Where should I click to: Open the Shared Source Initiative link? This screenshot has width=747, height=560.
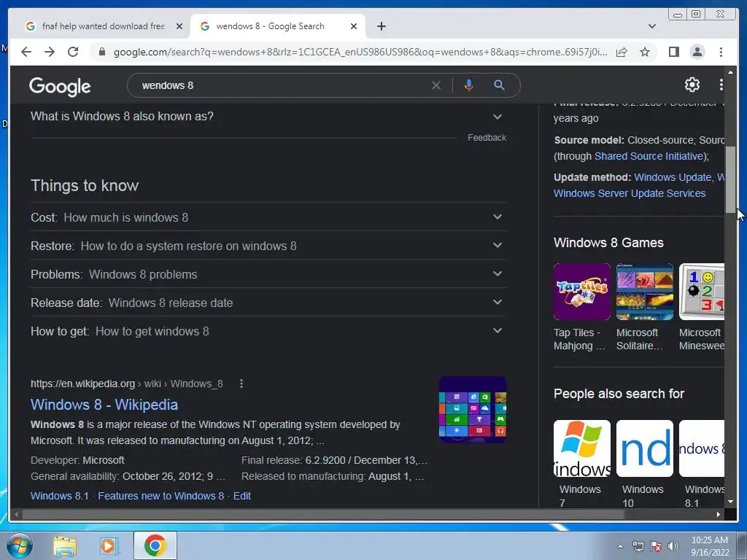click(x=649, y=156)
